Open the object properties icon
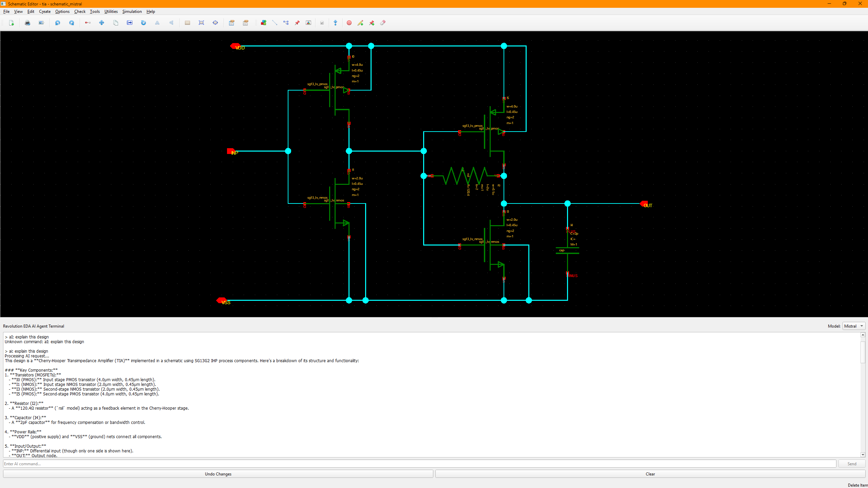This screenshot has height=488, width=868. (232, 23)
